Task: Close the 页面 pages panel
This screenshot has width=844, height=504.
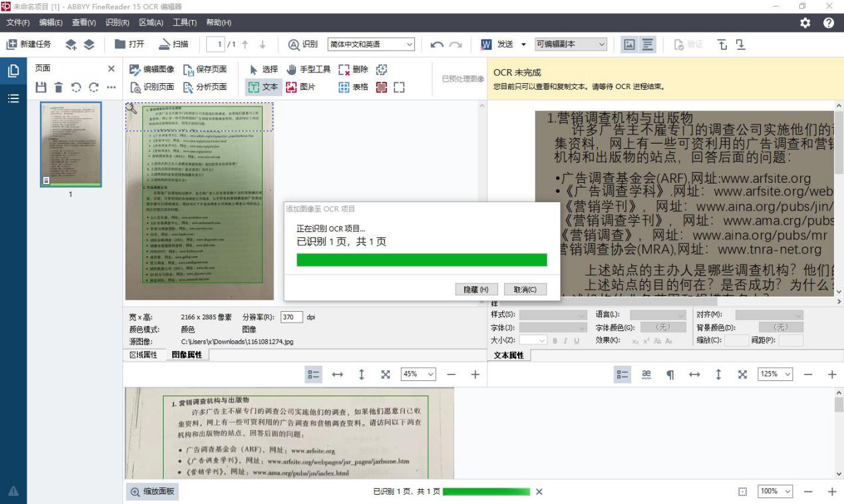Action: [x=111, y=68]
